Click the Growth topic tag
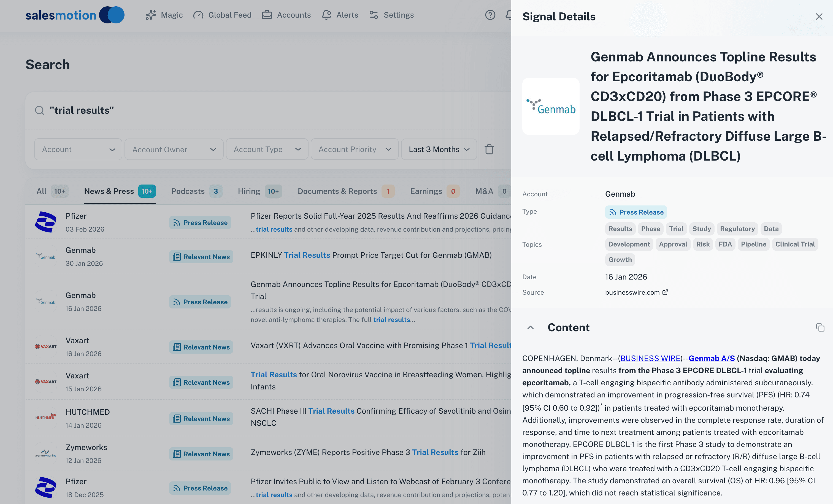The width and height of the screenshot is (833, 504). click(620, 260)
